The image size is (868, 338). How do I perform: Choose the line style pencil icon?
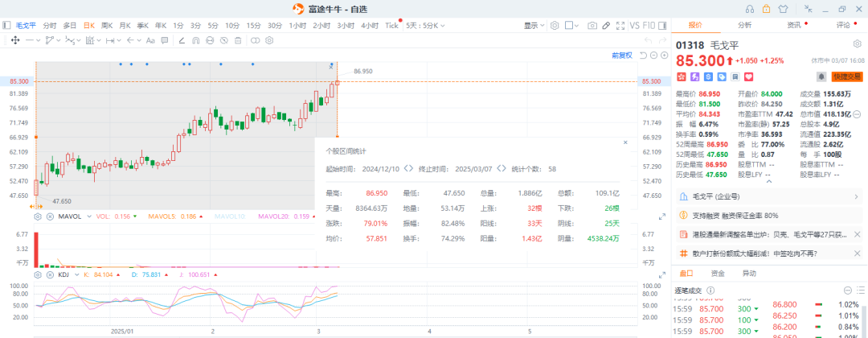[182, 40]
